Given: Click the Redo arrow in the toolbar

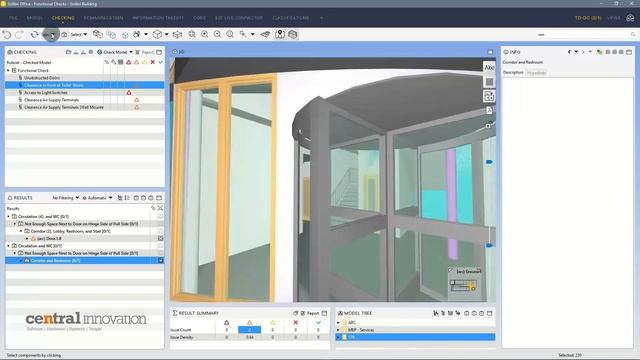Looking at the screenshot, I should tap(19, 35).
